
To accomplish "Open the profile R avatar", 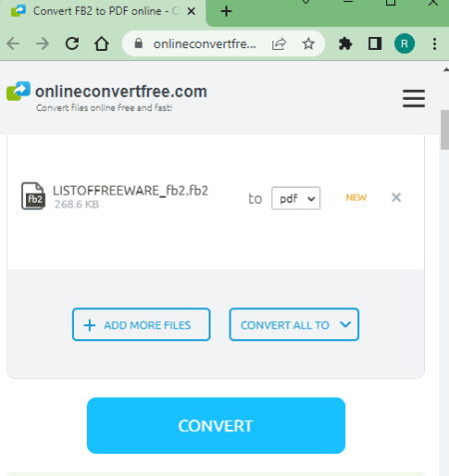I will (404, 44).
